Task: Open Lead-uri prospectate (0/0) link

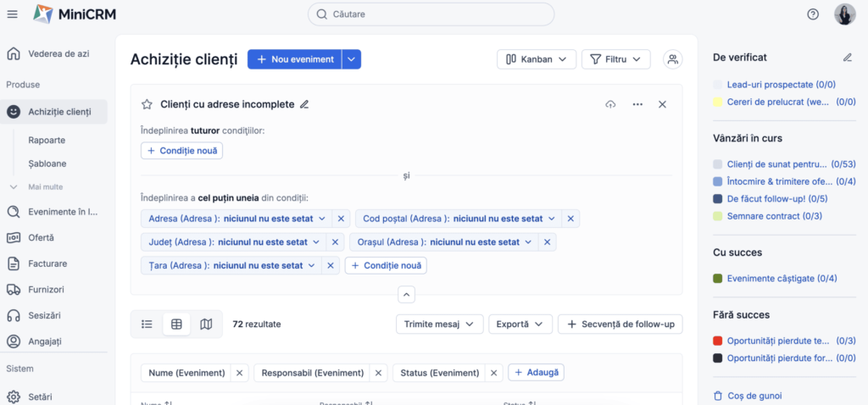Action: click(781, 85)
